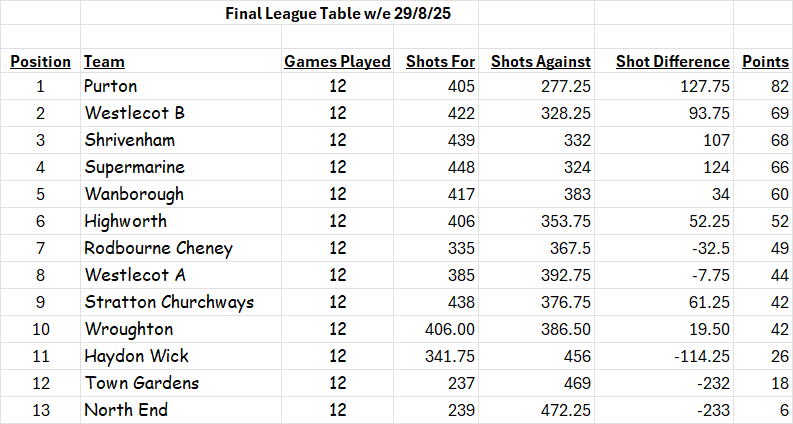The image size is (793, 424).
Task: Select the Westlecot B team cell
Action: [135, 113]
